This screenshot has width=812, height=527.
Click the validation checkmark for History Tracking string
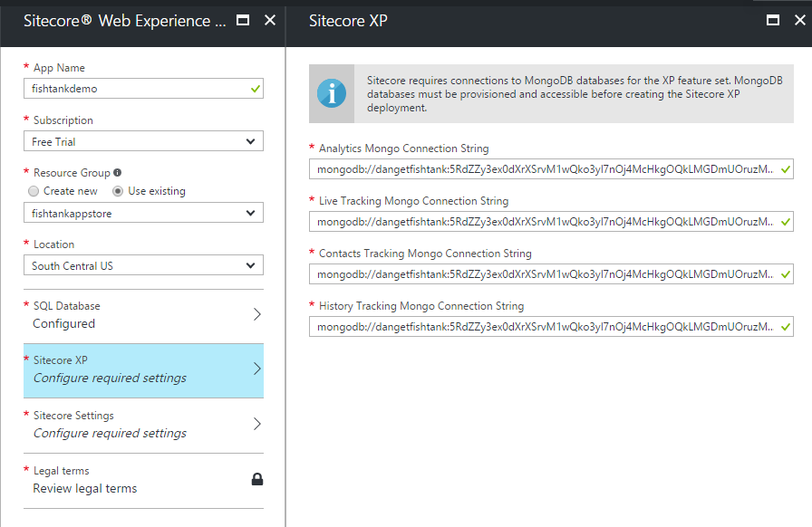pyautogui.click(x=786, y=327)
